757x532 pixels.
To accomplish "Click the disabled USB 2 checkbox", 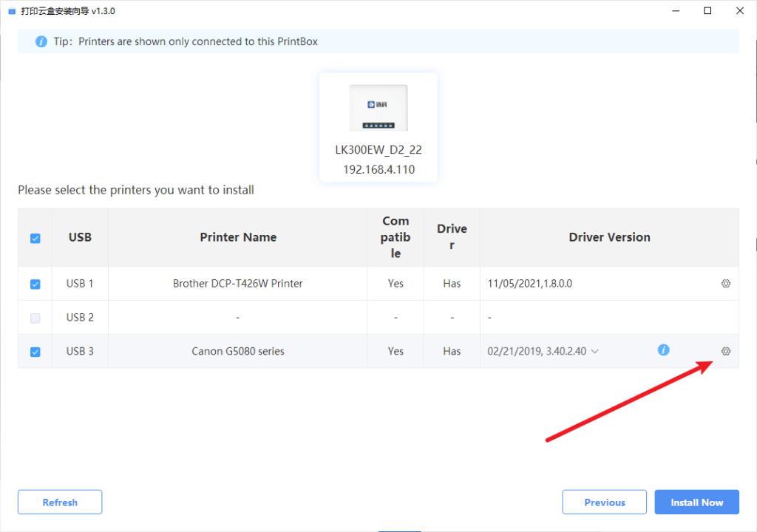I will pos(35,318).
